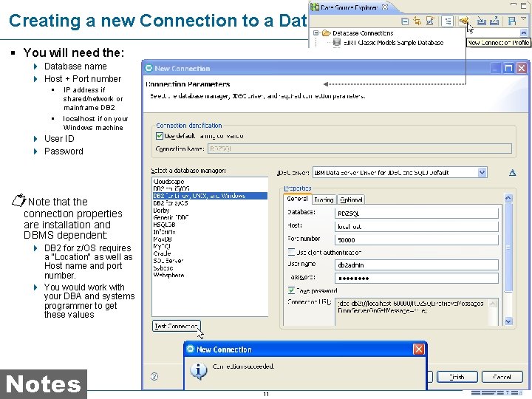Switch to the Tracing tab

tap(324, 199)
